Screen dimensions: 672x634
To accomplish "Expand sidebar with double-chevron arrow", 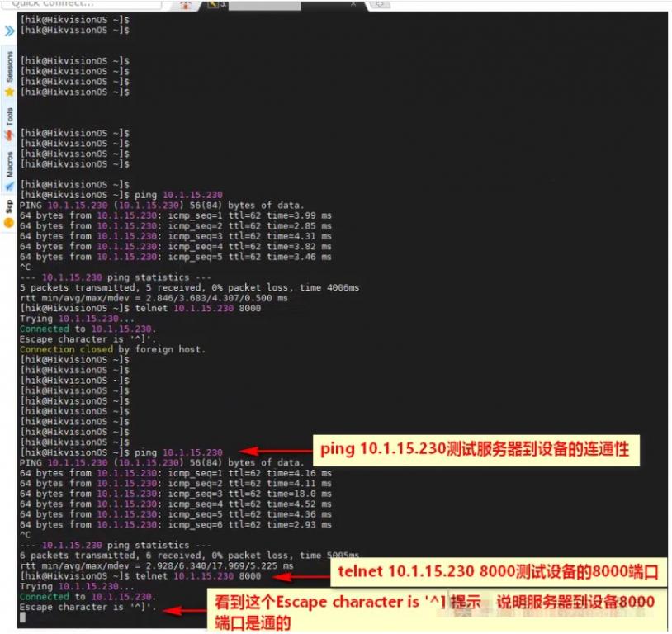I will click(9, 31).
